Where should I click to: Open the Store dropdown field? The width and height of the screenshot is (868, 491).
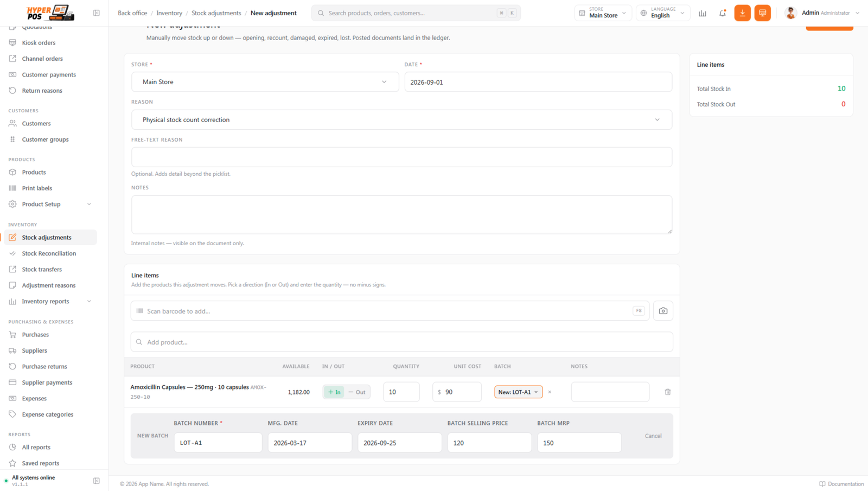[x=265, y=82]
